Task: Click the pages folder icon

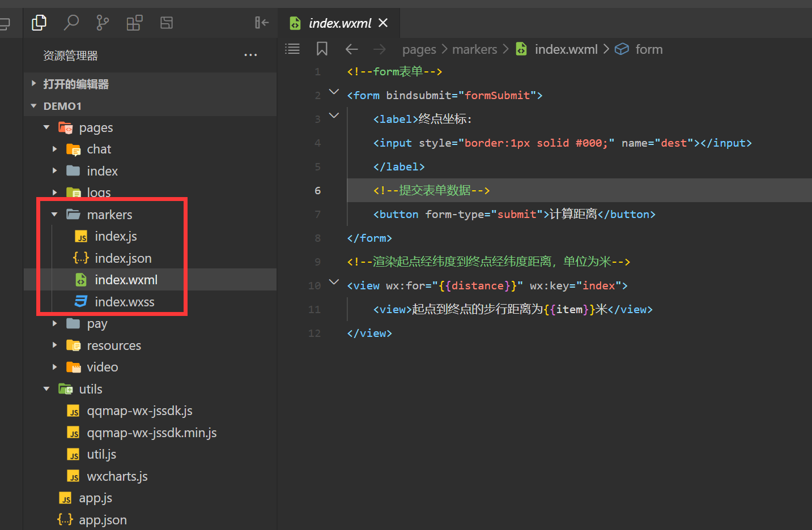Action: tap(65, 128)
